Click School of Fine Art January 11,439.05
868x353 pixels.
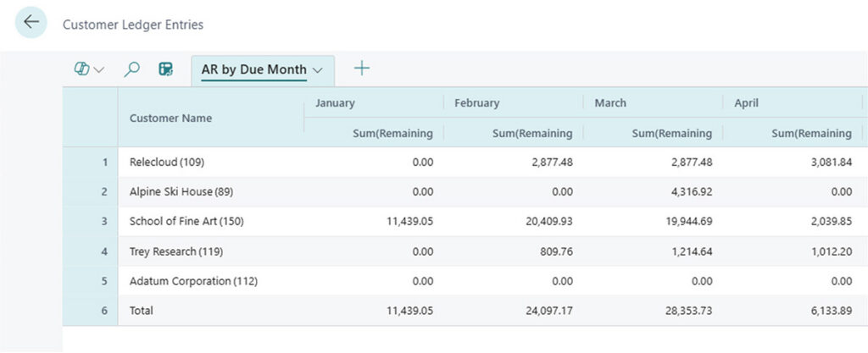[410, 222]
